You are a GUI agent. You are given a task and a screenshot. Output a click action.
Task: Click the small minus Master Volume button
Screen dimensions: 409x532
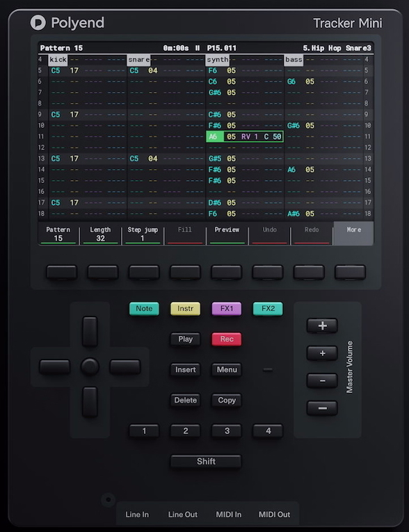pyautogui.click(x=322, y=380)
